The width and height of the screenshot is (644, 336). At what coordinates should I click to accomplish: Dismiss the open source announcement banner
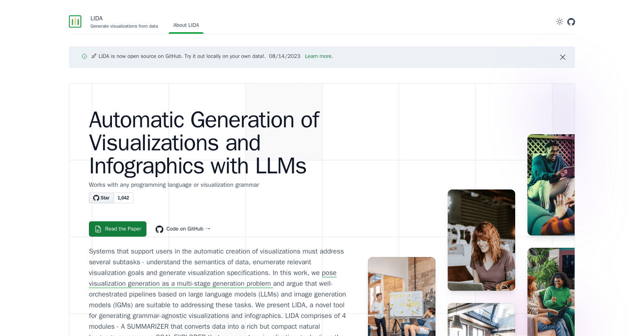pos(562,57)
